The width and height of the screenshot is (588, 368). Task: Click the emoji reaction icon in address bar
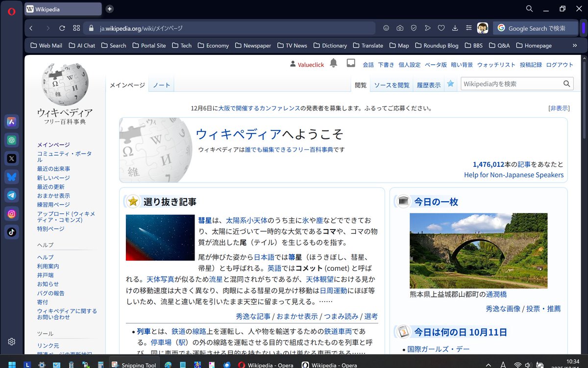tap(386, 28)
